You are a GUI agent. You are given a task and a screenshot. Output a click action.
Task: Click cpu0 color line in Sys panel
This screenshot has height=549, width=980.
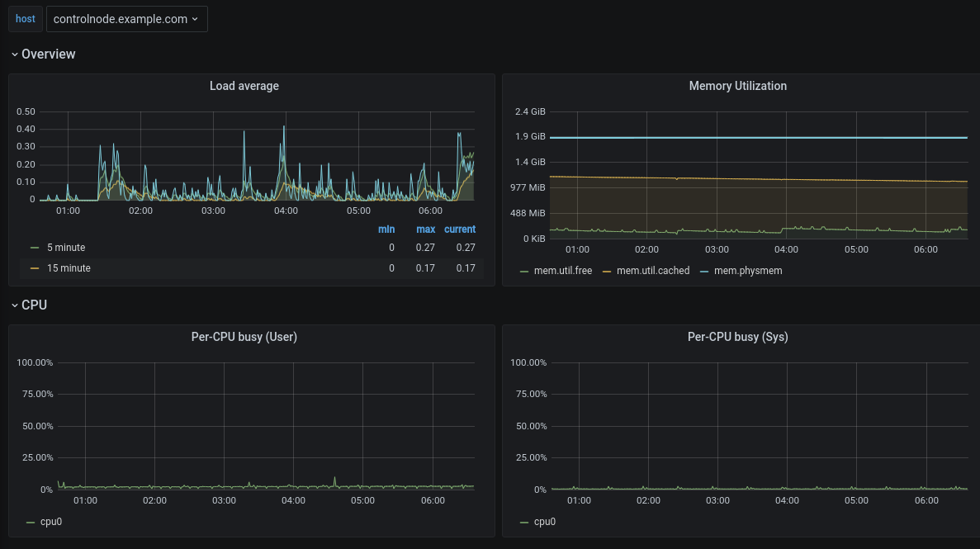coord(525,522)
